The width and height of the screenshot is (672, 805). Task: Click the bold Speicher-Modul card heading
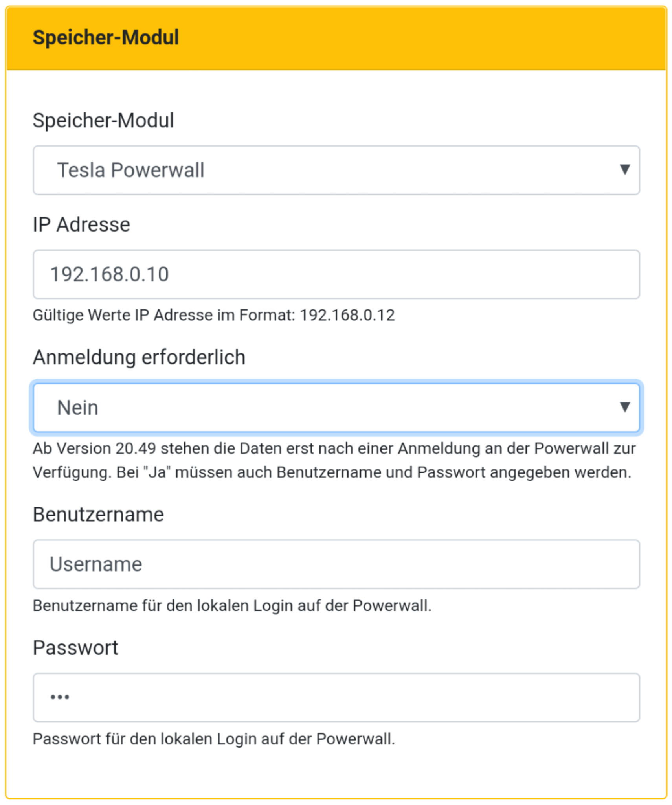[106, 38]
